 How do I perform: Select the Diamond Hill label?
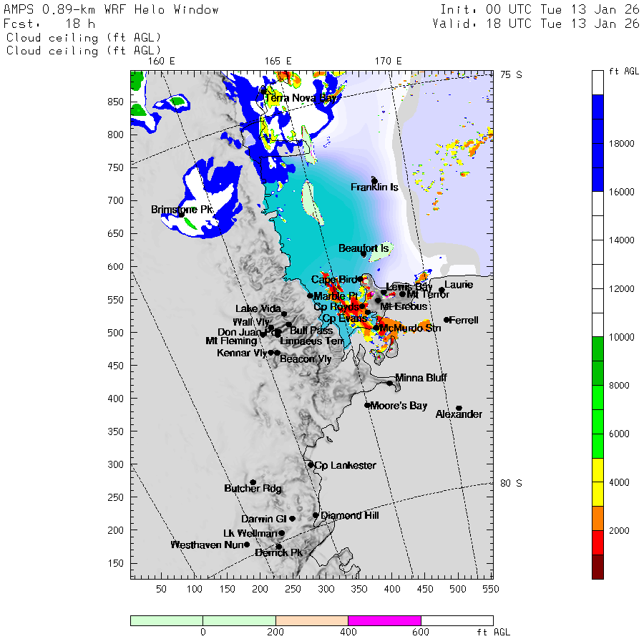click(x=350, y=515)
